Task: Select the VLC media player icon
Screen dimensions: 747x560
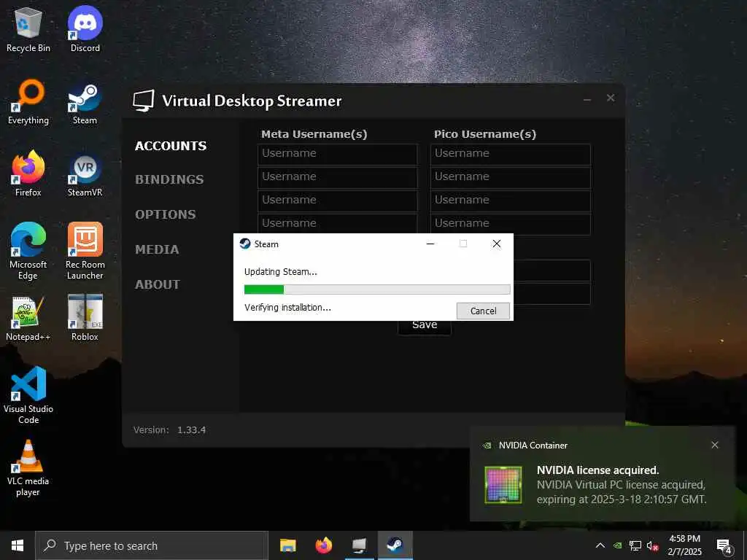Action: 28,469
